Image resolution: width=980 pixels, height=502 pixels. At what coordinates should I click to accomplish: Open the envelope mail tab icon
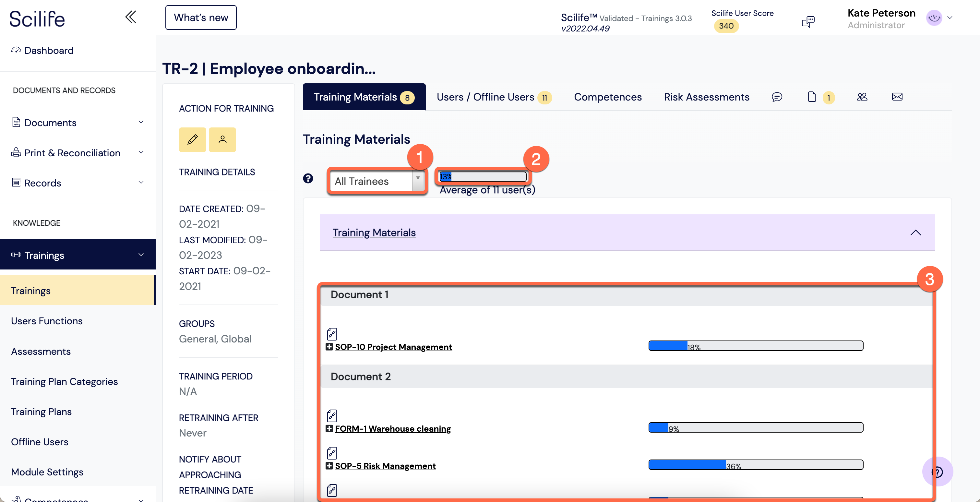coord(897,97)
